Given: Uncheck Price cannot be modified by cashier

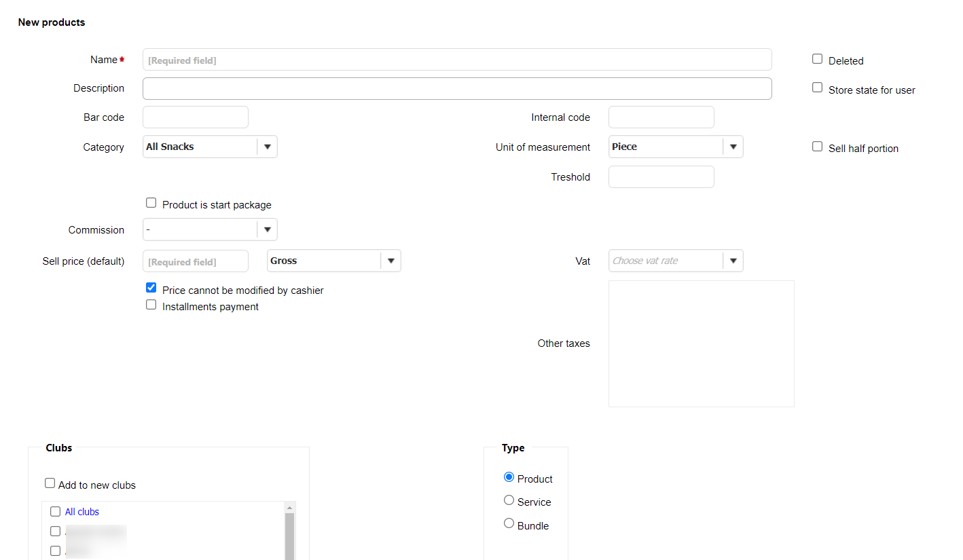Looking at the screenshot, I should (151, 288).
